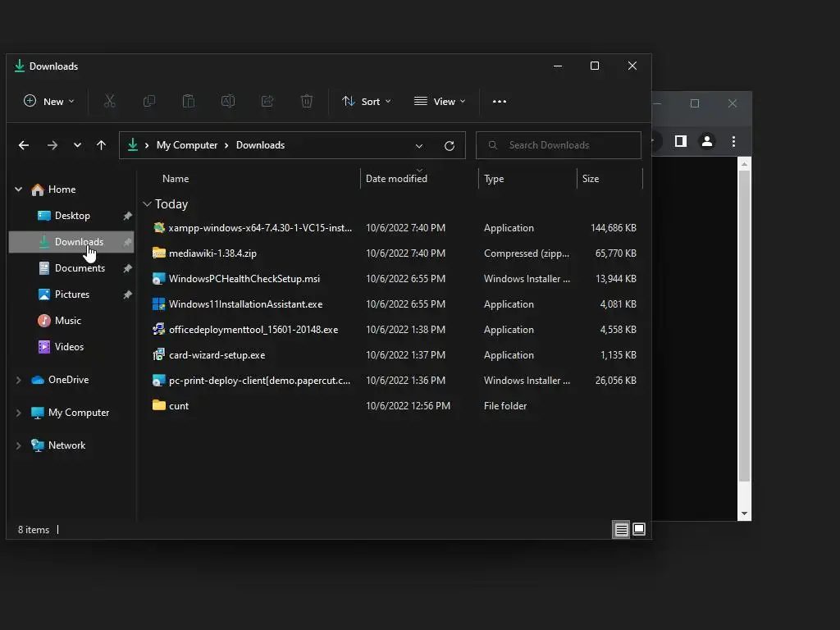Open the browser's three-dot menu
This screenshot has width=840, height=630.
(x=733, y=141)
